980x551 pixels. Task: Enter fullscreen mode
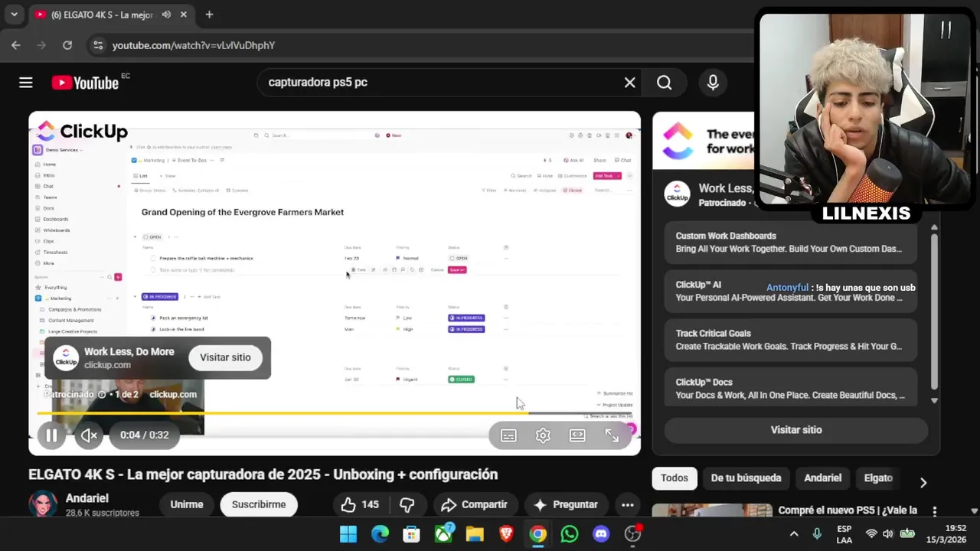pyautogui.click(x=612, y=435)
